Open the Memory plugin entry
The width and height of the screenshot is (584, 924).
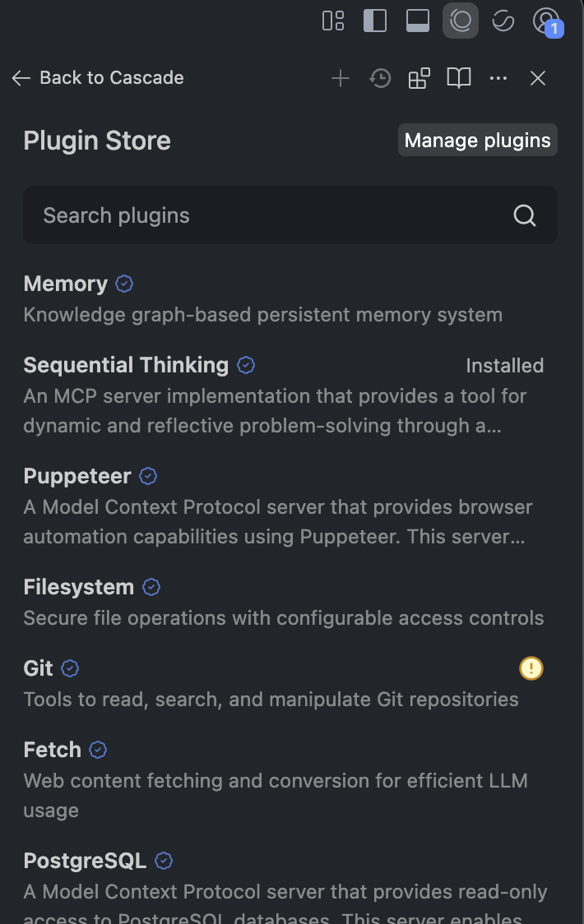coord(283,298)
